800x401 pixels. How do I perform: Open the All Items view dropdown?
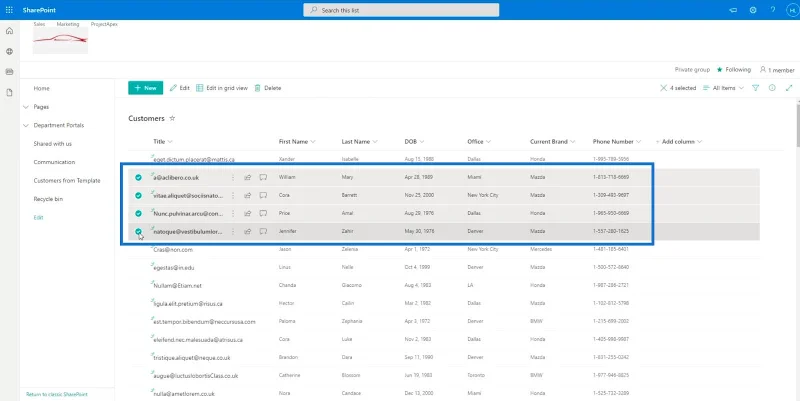pos(723,88)
